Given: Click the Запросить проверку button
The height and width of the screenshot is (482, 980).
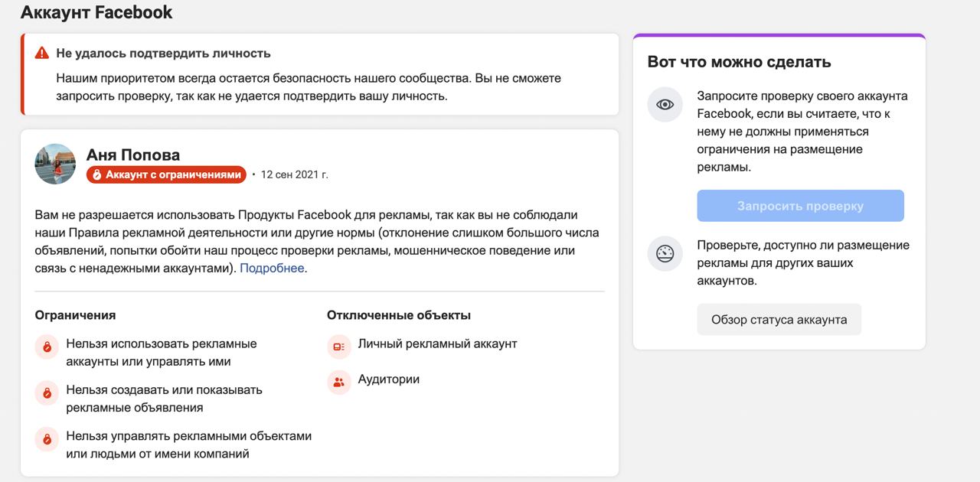Looking at the screenshot, I should click(x=800, y=206).
